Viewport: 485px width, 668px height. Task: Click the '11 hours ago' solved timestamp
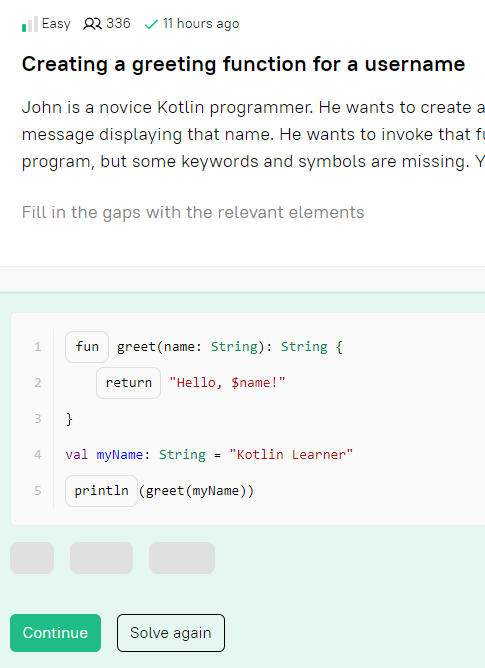pyautogui.click(x=201, y=24)
